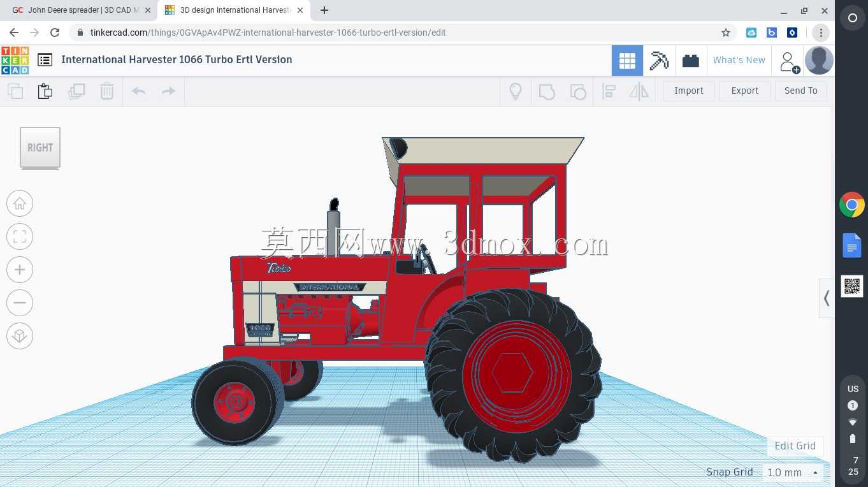Select the 3D design grid view icon
The height and width of the screenshot is (487, 868).
click(627, 61)
